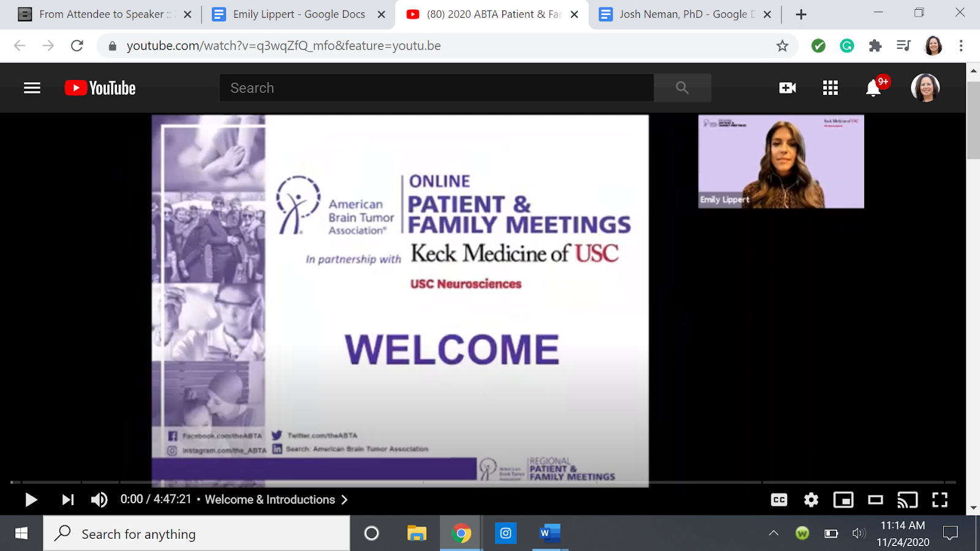This screenshot has width=980, height=551.
Task: Click the scrollbar down arrow
Action: [x=973, y=508]
